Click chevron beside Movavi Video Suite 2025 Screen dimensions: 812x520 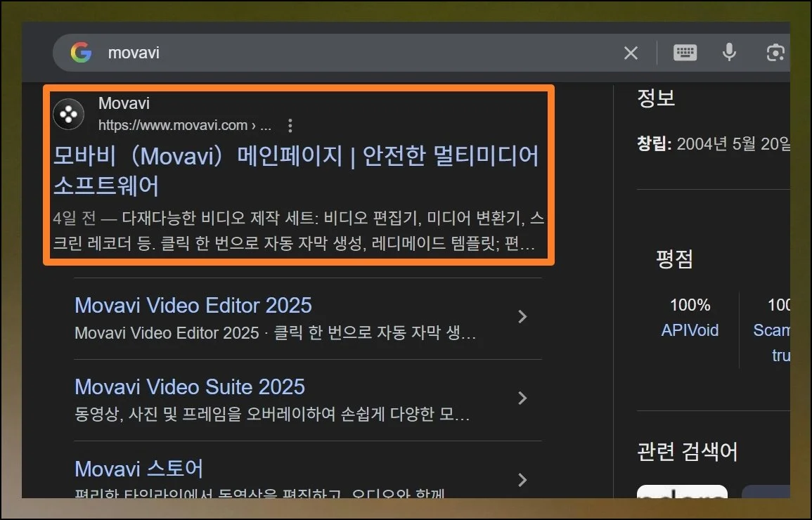[x=522, y=398]
